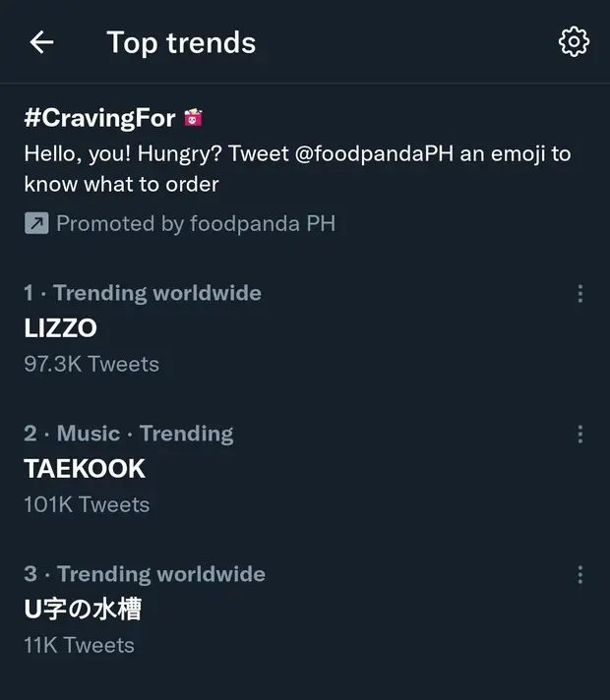View the U字の水槽 trending topic

click(83, 610)
